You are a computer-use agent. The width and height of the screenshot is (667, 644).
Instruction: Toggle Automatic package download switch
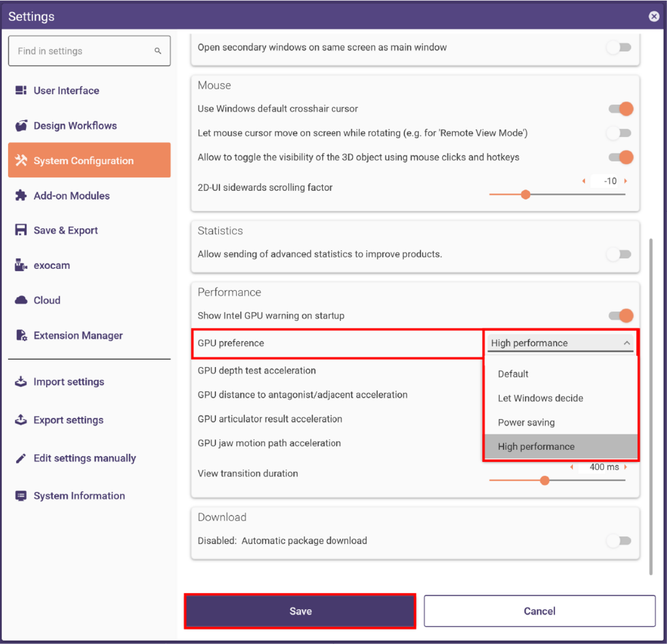tap(620, 541)
